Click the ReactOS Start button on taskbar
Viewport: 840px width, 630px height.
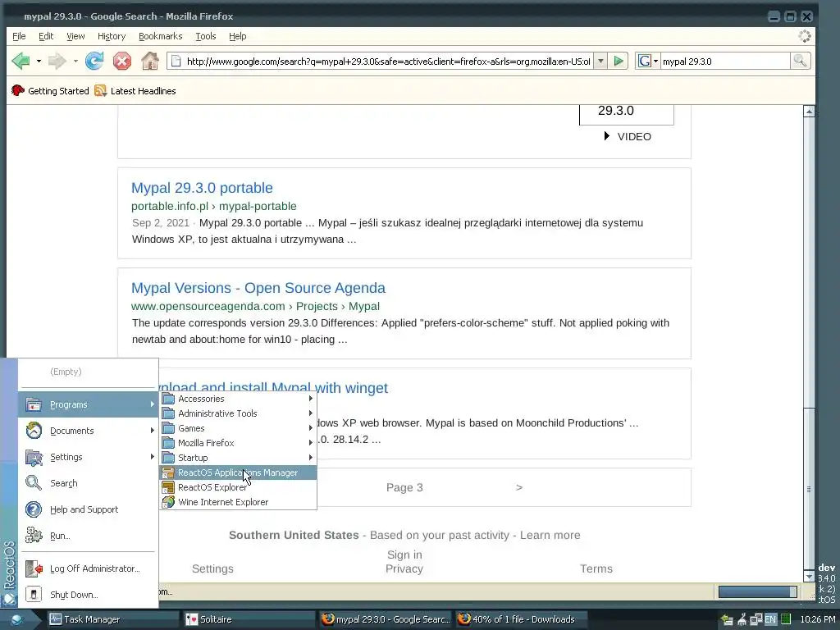pos(17,619)
